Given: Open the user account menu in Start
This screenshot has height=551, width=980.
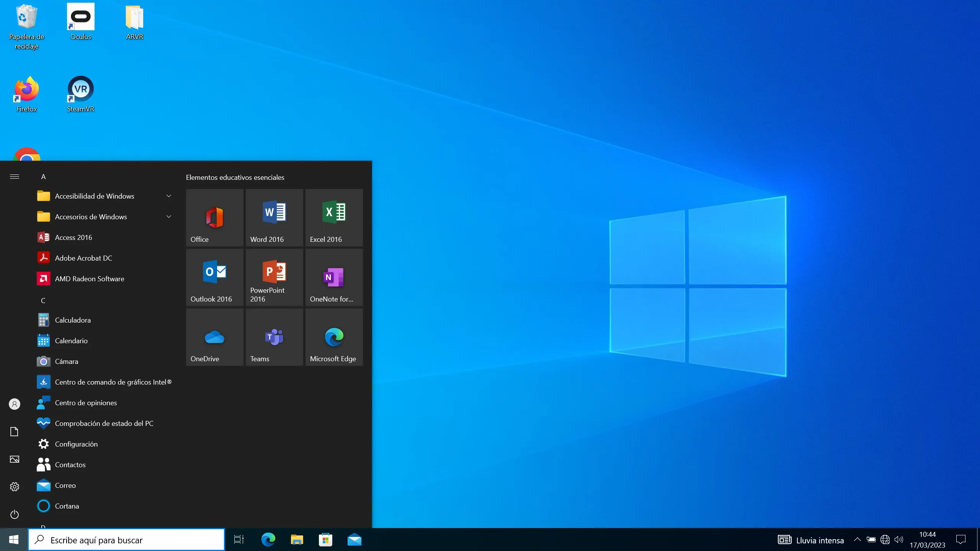Looking at the screenshot, I should (x=15, y=404).
